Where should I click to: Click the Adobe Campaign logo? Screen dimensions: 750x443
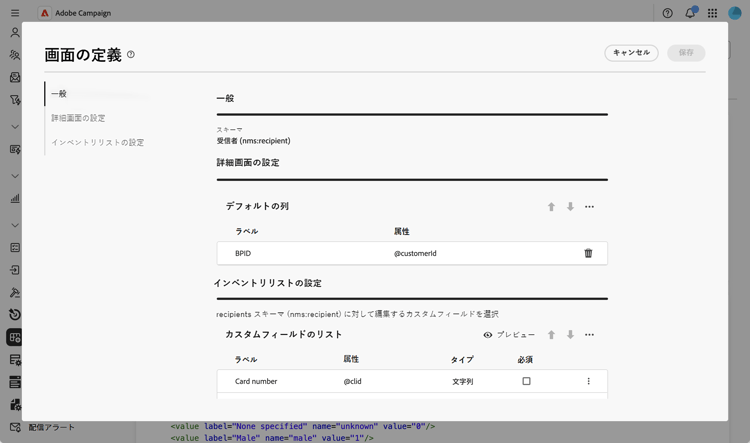point(44,13)
